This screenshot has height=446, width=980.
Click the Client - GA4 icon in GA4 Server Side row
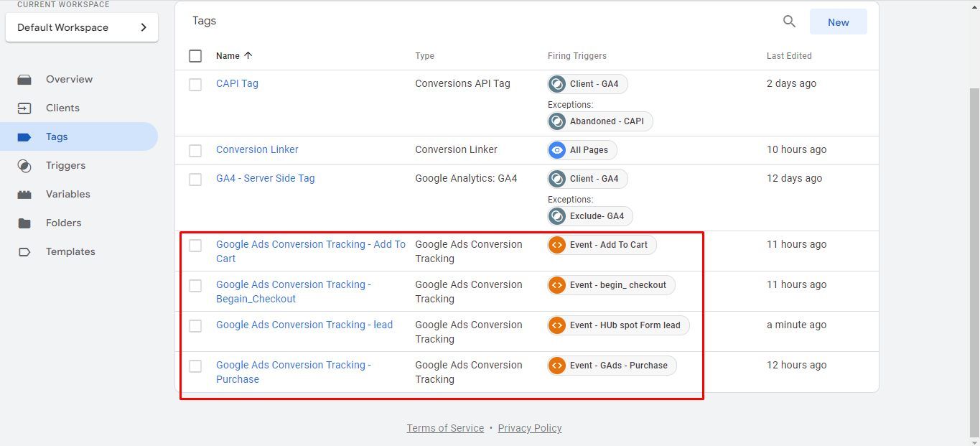click(557, 179)
